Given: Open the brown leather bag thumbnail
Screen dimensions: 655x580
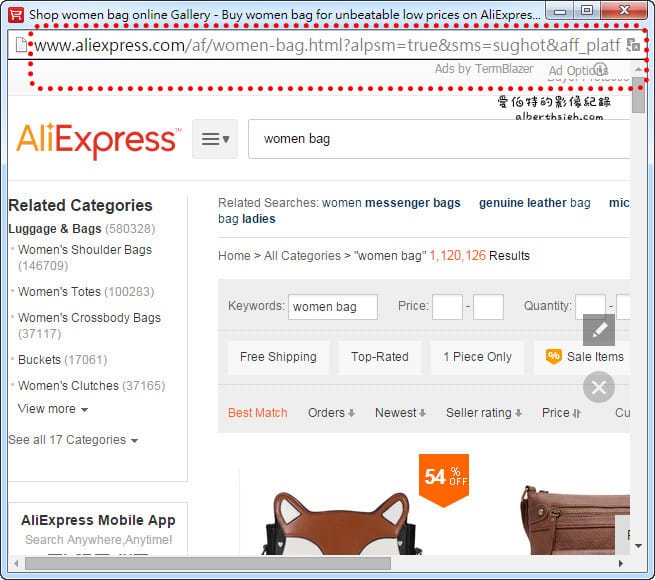Looking at the screenshot, I should [x=576, y=520].
